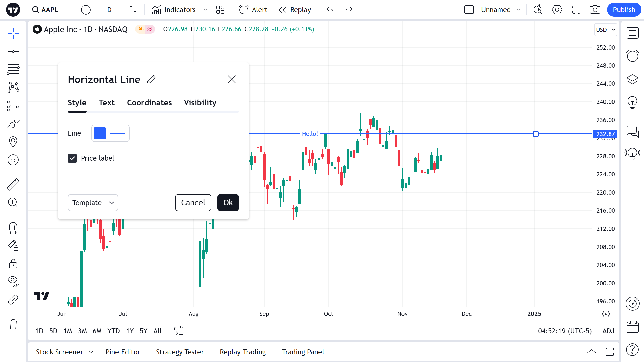This screenshot has height=362, width=644.
Task: Open candlestick chart style selector
Action: [133, 10]
